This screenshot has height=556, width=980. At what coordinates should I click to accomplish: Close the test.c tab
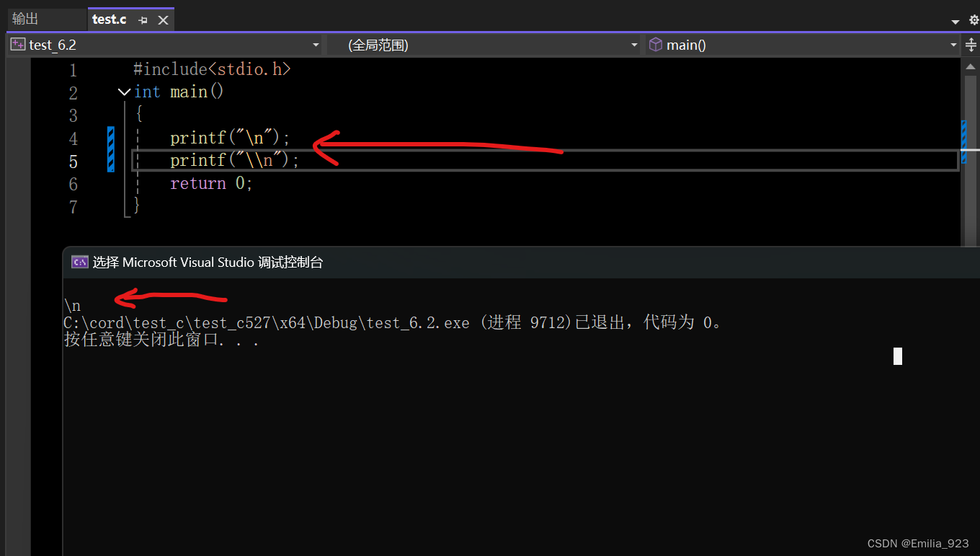point(163,20)
